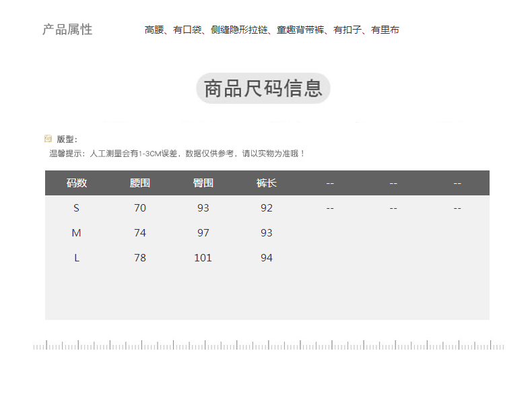532x417 pixels.
Task: Click pants length 92 in S row
Action: pos(267,207)
